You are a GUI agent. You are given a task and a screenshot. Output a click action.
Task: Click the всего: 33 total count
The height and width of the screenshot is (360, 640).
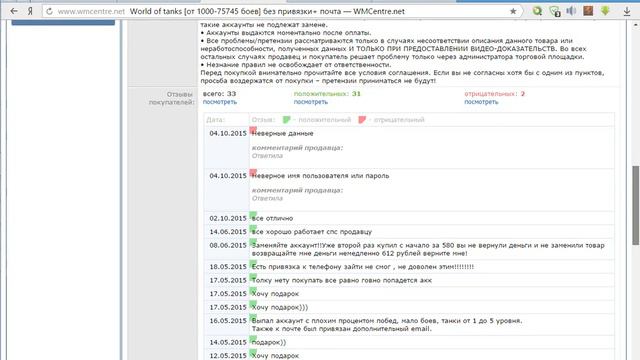point(220,94)
